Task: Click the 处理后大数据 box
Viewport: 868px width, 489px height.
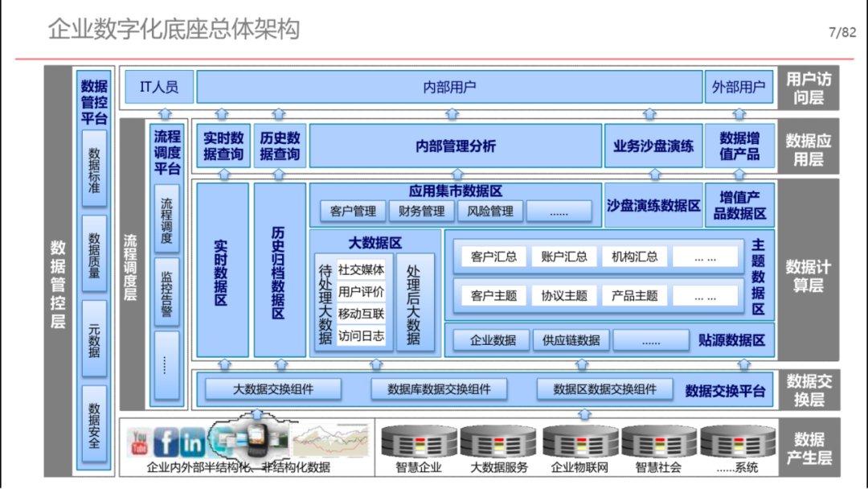Action: click(416, 302)
